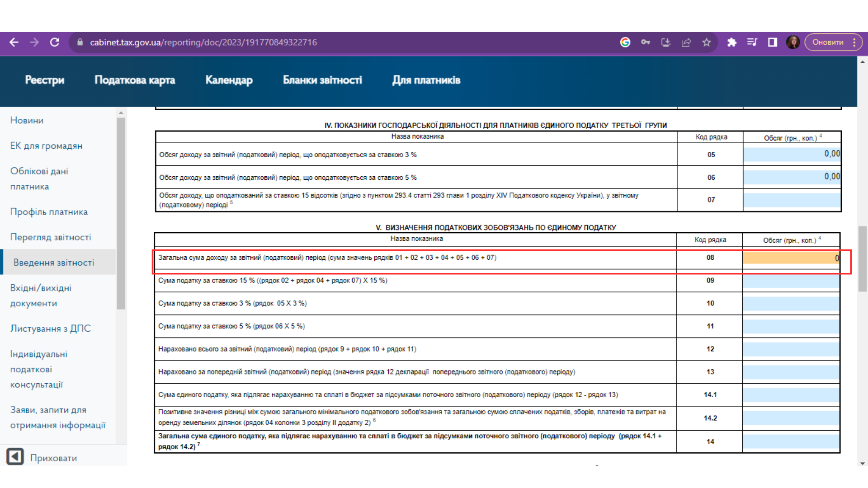868x488 pixels.
Task: Click the row 07 amount field
Action: [x=792, y=200]
